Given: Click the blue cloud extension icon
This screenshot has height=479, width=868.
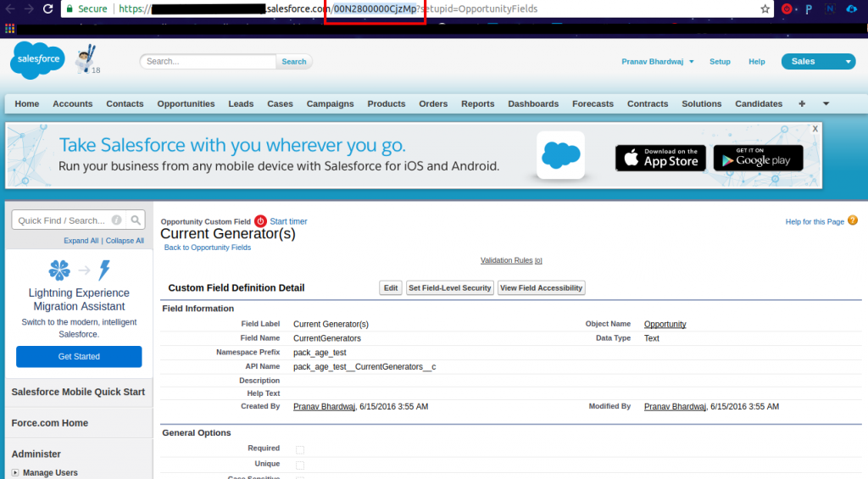Looking at the screenshot, I should [x=851, y=8].
